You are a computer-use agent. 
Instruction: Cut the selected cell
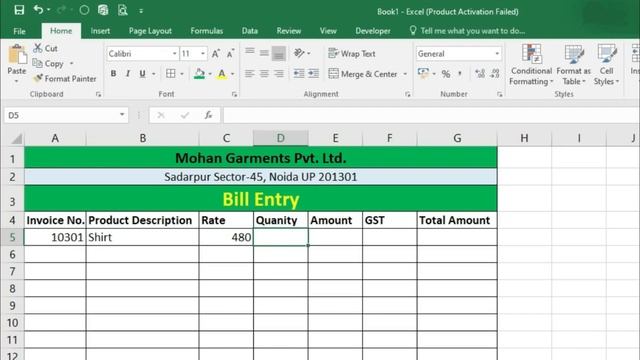(x=46, y=48)
